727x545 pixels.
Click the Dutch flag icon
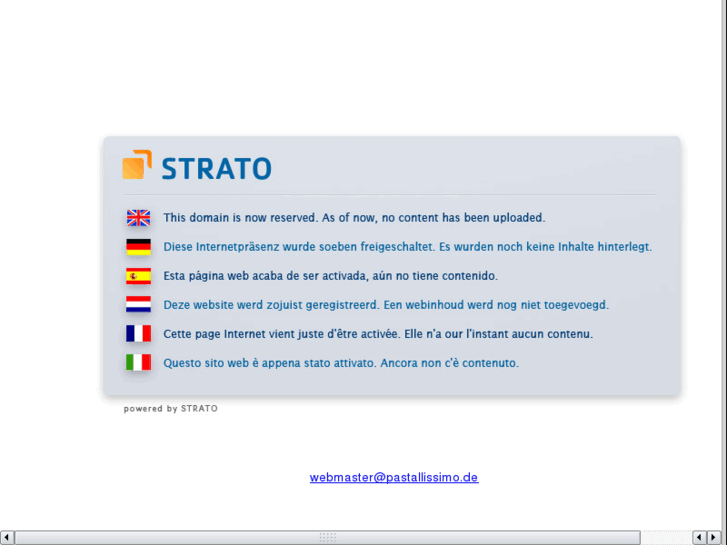139,304
